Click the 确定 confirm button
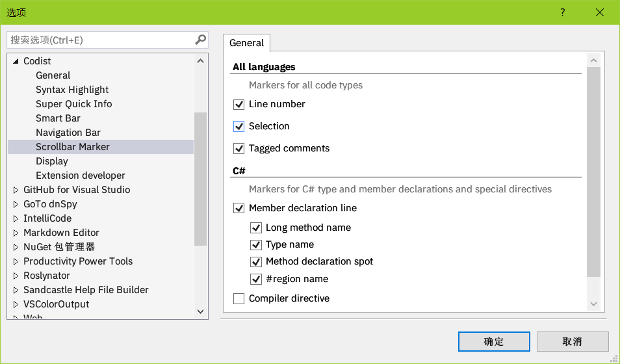Viewport: 620px width, 364px height. [x=494, y=341]
